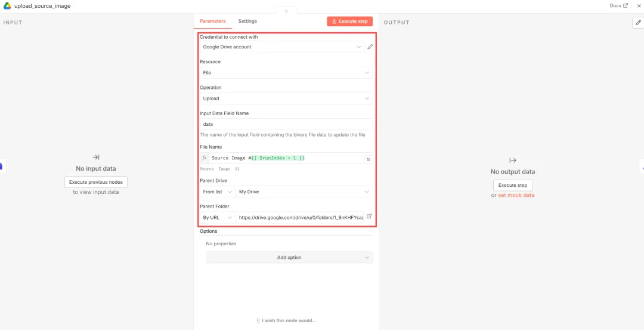Viewport: 644px width, 330px height.
Task: Open the Resource dropdown showing File
Action: tap(286, 73)
